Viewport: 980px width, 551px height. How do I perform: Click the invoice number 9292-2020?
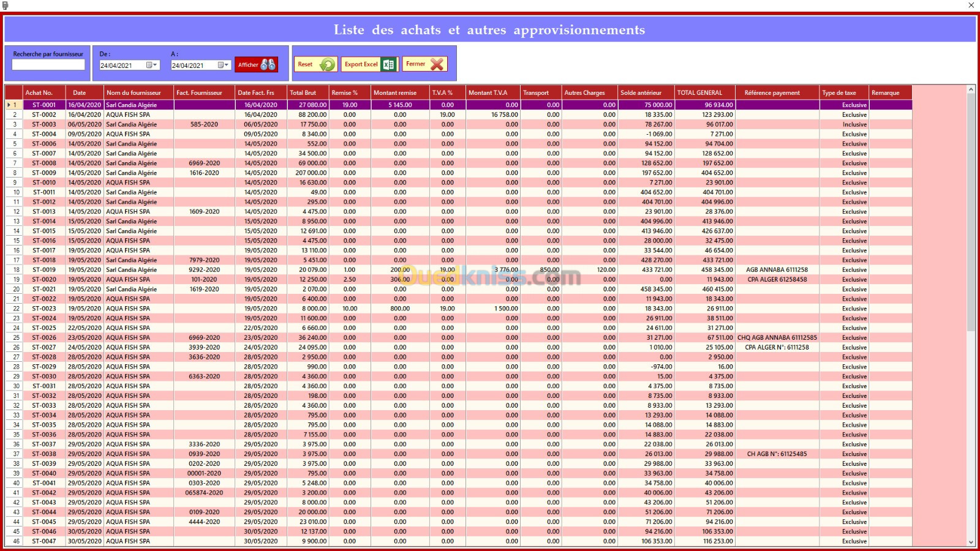(204, 269)
